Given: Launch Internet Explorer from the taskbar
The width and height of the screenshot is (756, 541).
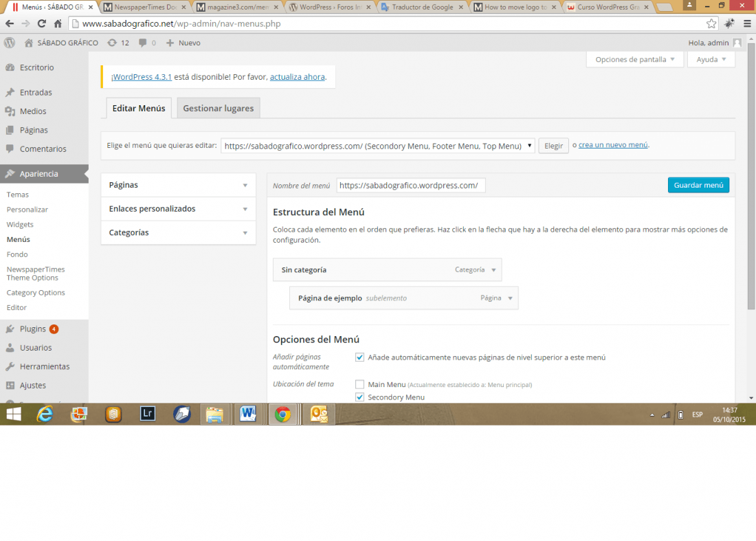Looking at the screenshot, I should pyautogui.click(x=45, y=415).
